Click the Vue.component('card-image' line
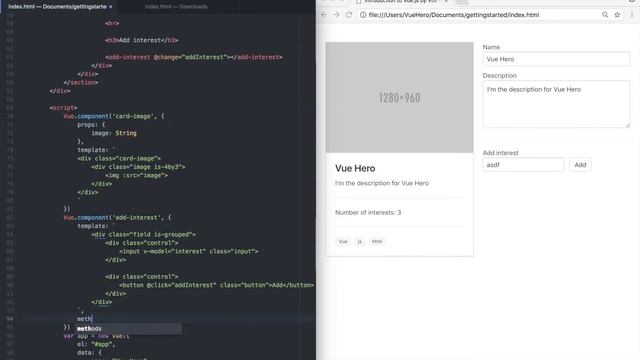This screenshot has height=360, width=640. tap(113, 116)
